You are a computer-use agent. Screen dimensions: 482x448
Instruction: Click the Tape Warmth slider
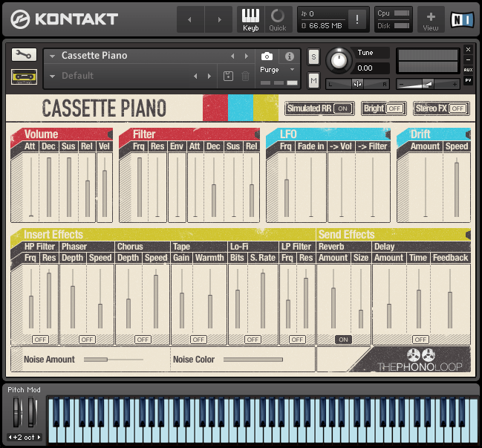(210, 299)
